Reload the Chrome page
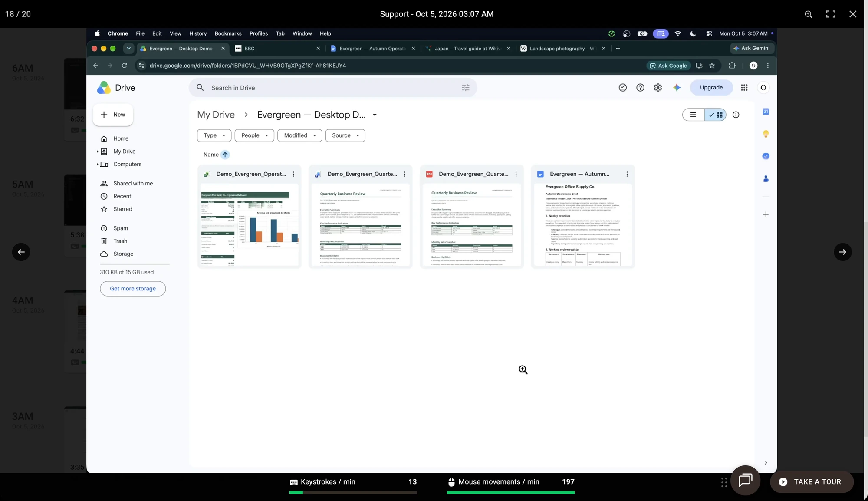The width and height of the screenshot is (868, 501). pos(124,66)
